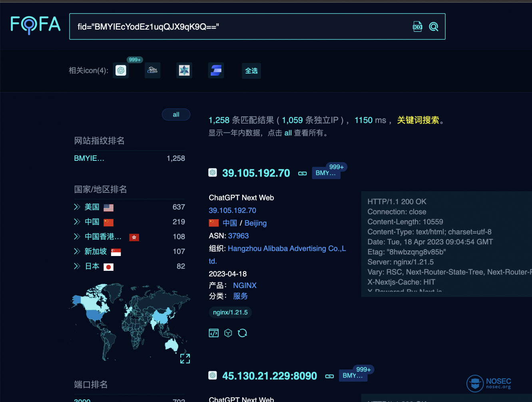Expand the 中国香港 region row
The width and height of the screenshot is (532, 402).
coord(77,236)
